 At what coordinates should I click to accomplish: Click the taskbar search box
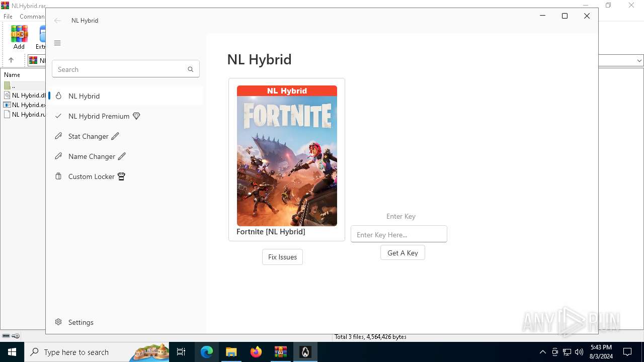point(97,352)
